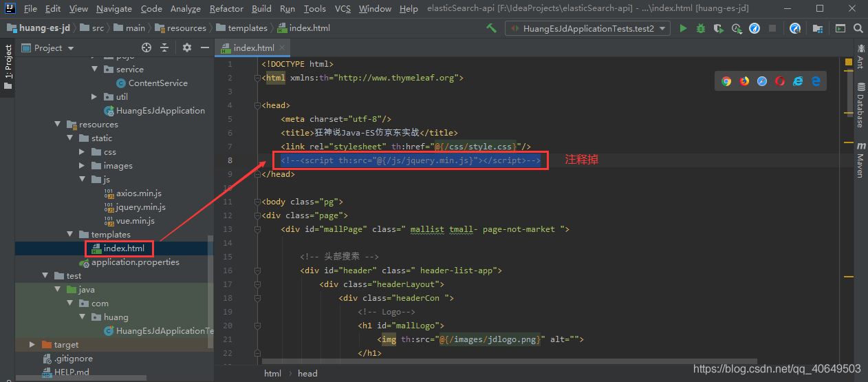Open page in Opera browser icon

(780, 81)
